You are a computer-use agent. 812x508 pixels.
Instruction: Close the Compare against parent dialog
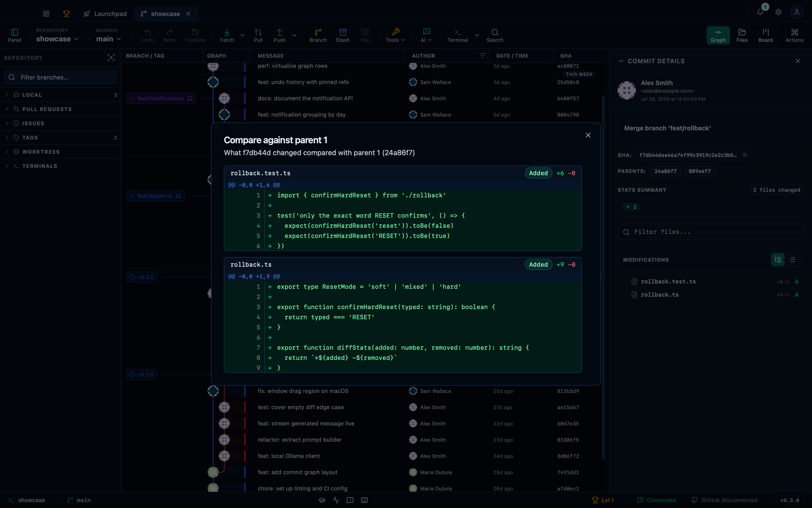coord(588,135)
